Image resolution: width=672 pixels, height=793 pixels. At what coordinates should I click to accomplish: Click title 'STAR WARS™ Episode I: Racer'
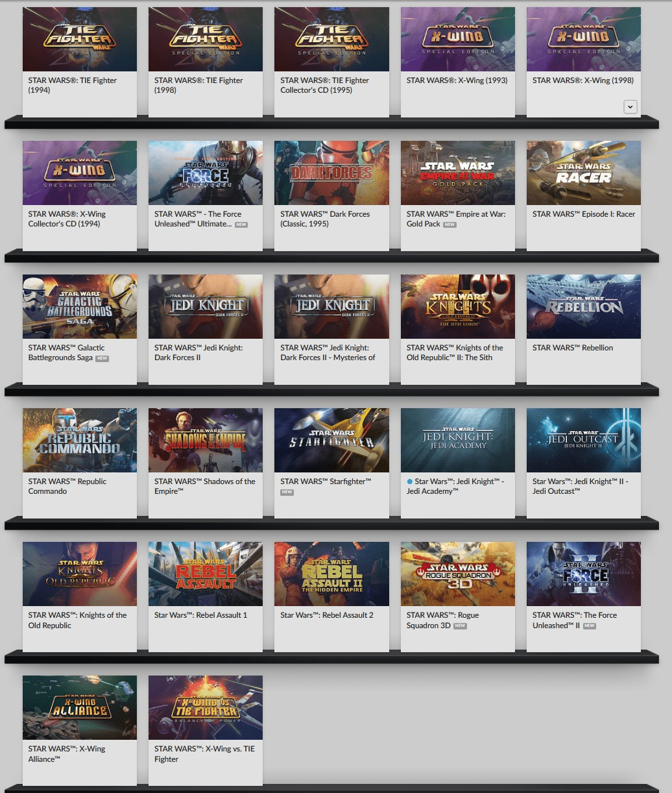click(584, 214)
